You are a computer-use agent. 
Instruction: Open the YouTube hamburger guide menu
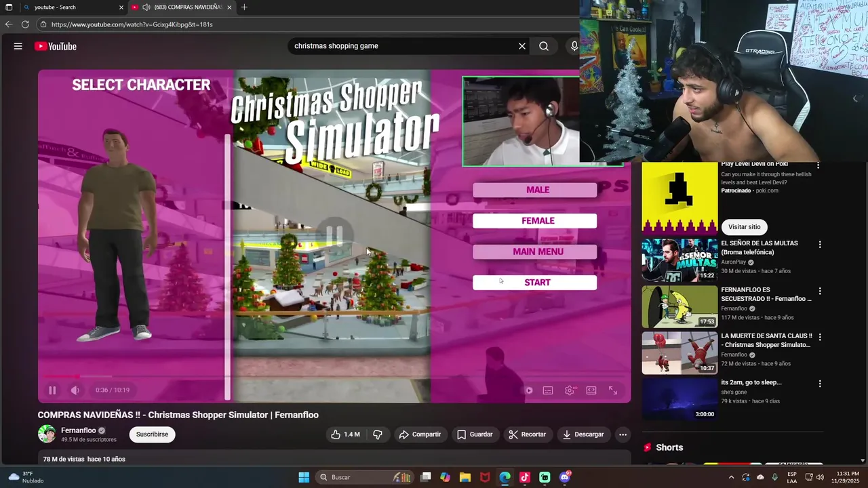coord(18,46)
